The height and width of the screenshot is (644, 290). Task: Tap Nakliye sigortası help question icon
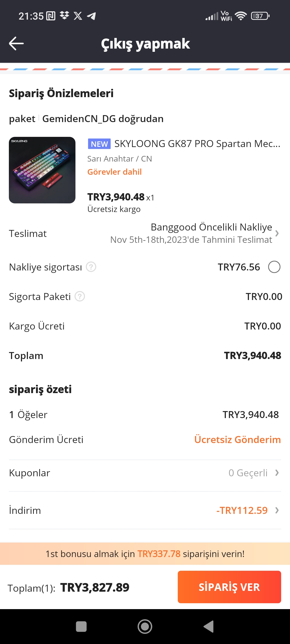91,267
